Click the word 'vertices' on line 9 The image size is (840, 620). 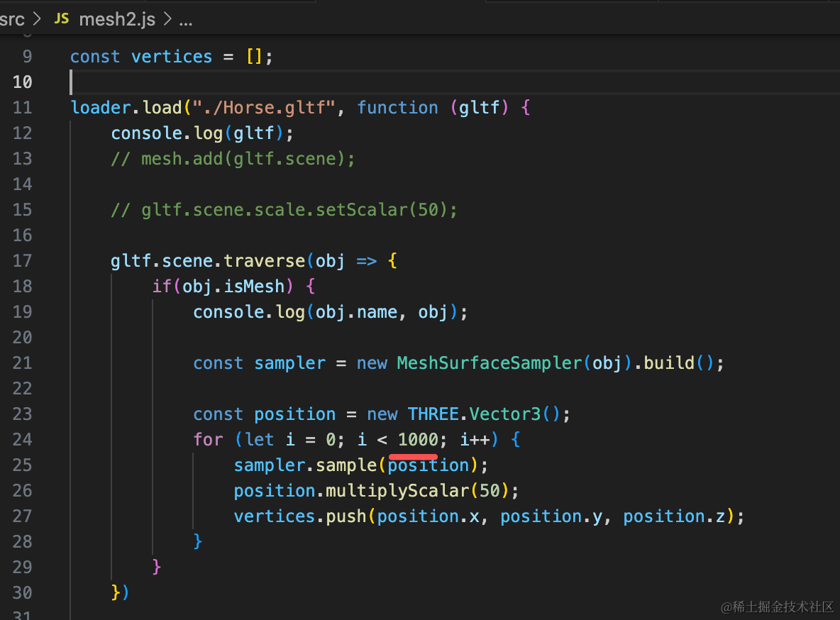point(172,57)
